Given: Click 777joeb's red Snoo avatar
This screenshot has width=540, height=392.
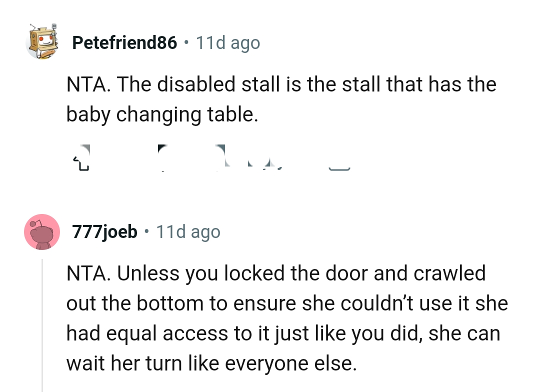Looking at the screenshot, I should pyautogui.click(x=42, y=231).
